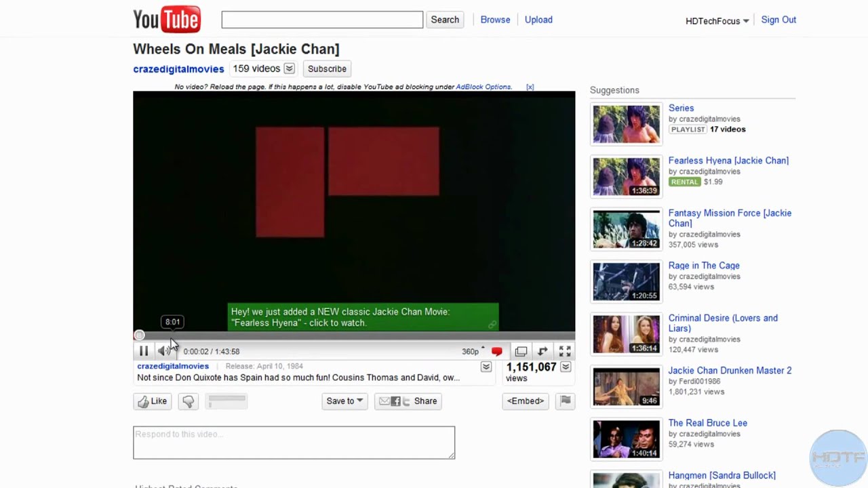Open the 360p quality menu
The image size is (868, 488).
(473, 351)
